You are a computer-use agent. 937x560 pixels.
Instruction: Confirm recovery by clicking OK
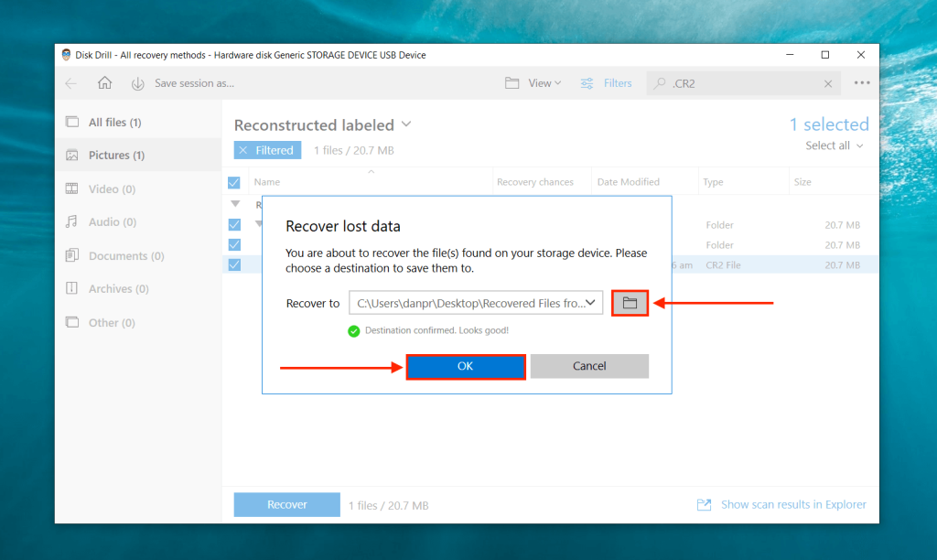click(465, 366)
